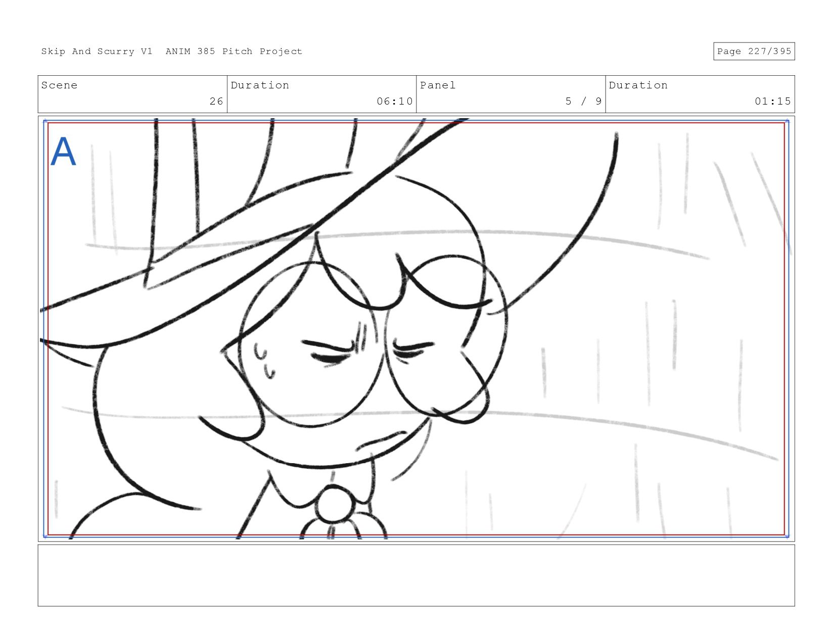Click the panel count '5 / 9'
Screen dimensions: 834x644
pos(584,102)
